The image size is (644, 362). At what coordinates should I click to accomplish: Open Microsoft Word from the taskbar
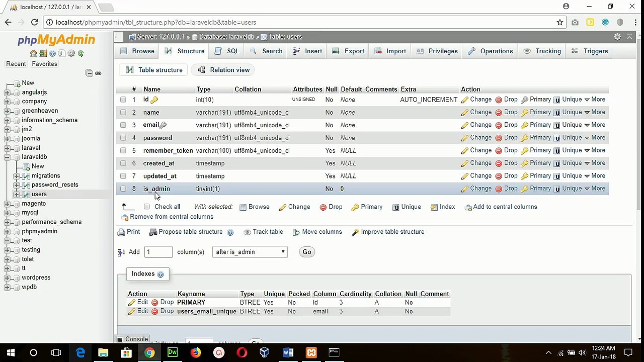click(x=288, y=352)
